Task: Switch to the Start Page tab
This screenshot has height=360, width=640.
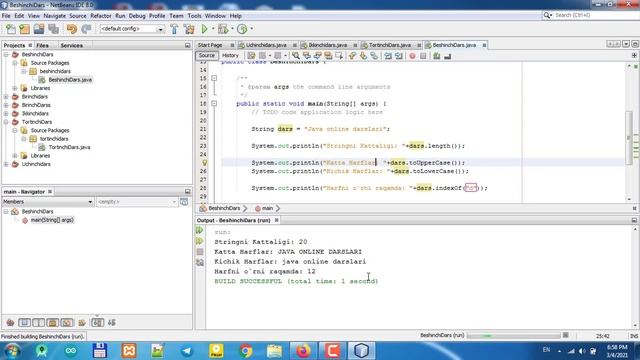Action: (210, 45)
